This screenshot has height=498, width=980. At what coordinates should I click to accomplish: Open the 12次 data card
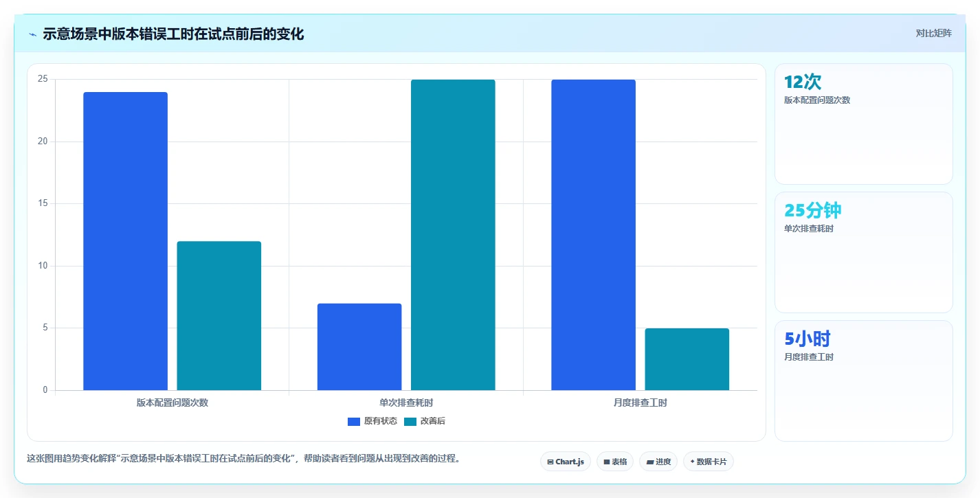[x=864, y=124]
